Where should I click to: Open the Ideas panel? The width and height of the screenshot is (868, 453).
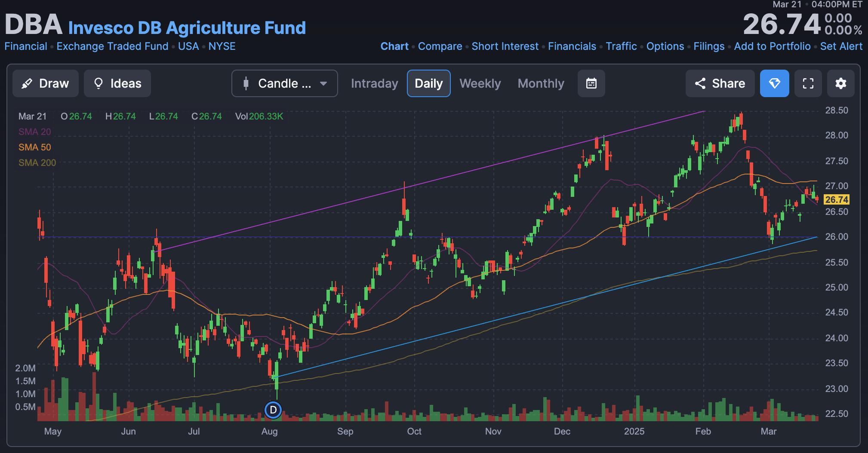tap(117, 83)
